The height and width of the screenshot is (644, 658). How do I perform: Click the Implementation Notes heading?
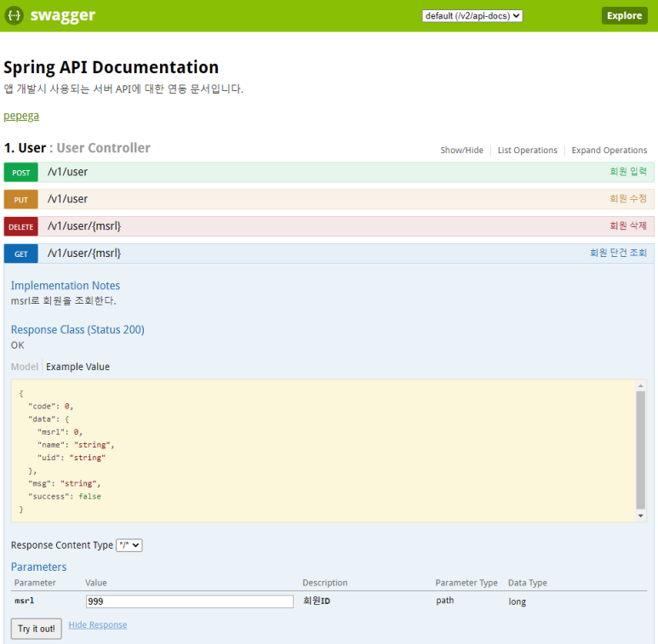pos(66,286)
